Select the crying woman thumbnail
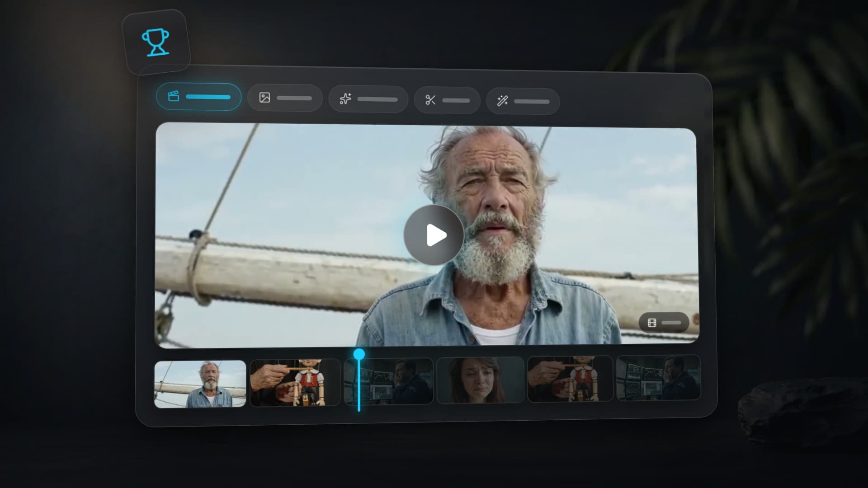The image size is (868, 488). click(481, 380)
